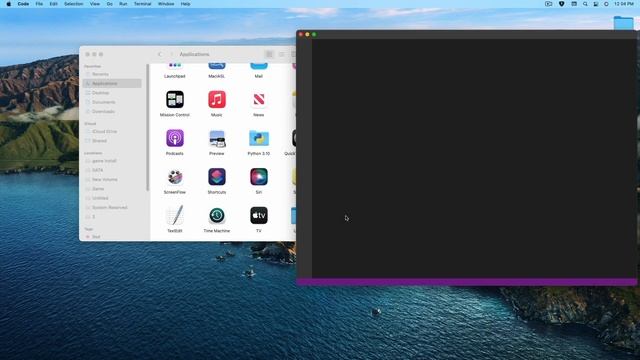Open the Help menu
The width and height of the screenshot is (640, 360).
point(185,4)
